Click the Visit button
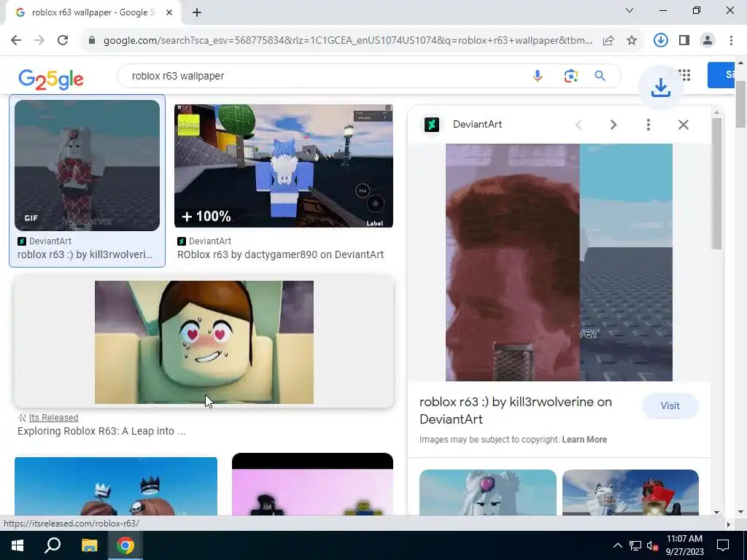 click(670, 405)
